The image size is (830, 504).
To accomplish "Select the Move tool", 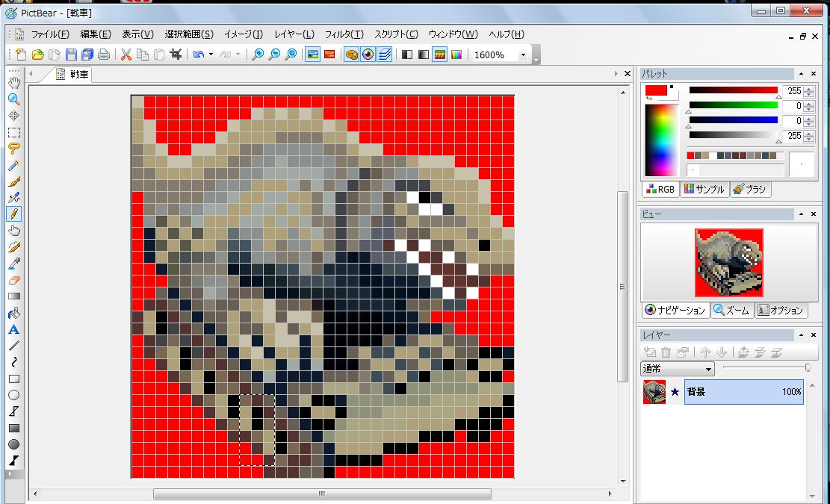I will (14, 115).
